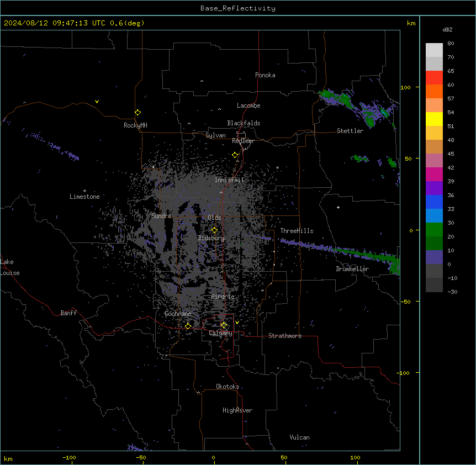Click the 0 tick on bottom axis
Image resolution: width=476 pixels, height=465 pixels.
[213, 458]
